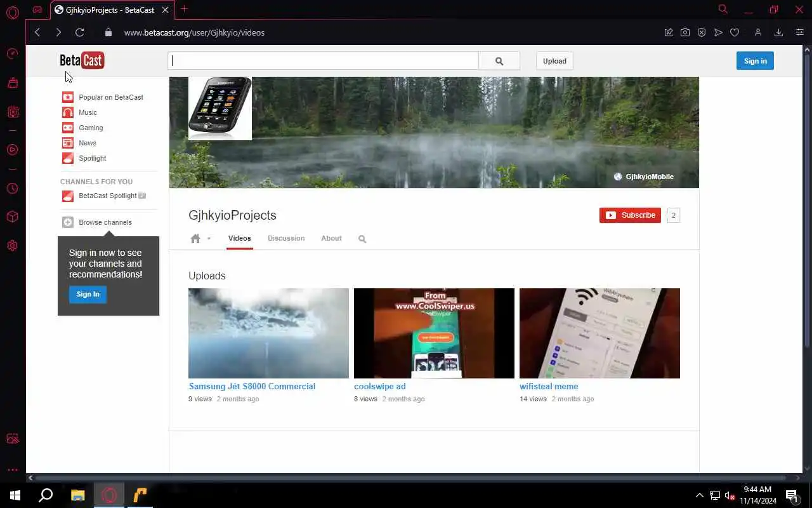Viewport: 812px width, 508px height.
Task: Open the Music category icon
Action: [68, 112]
